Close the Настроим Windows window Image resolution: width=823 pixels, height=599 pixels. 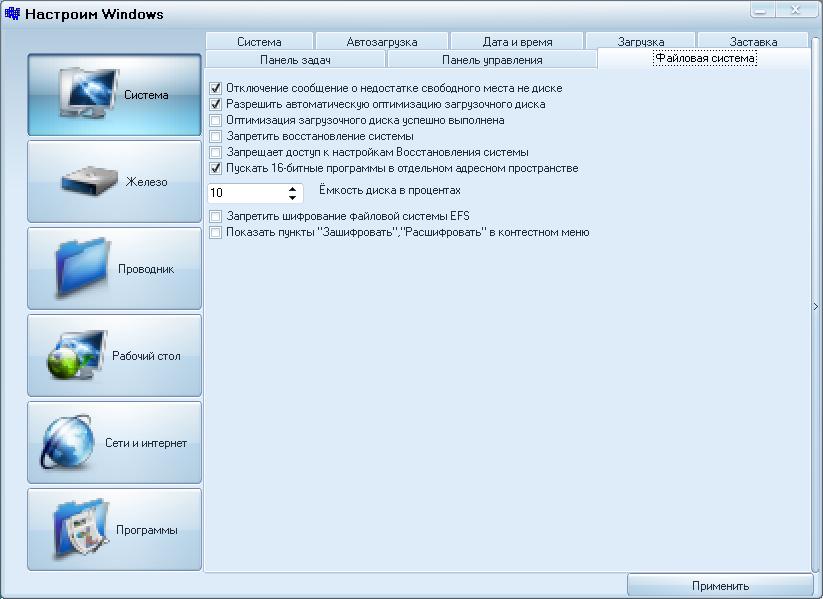tap(795, 10)
